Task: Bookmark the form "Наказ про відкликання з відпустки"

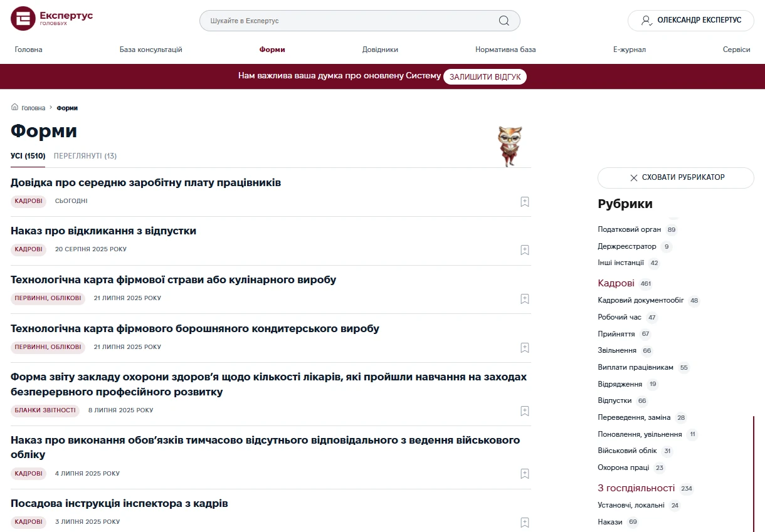Action: 524,249
